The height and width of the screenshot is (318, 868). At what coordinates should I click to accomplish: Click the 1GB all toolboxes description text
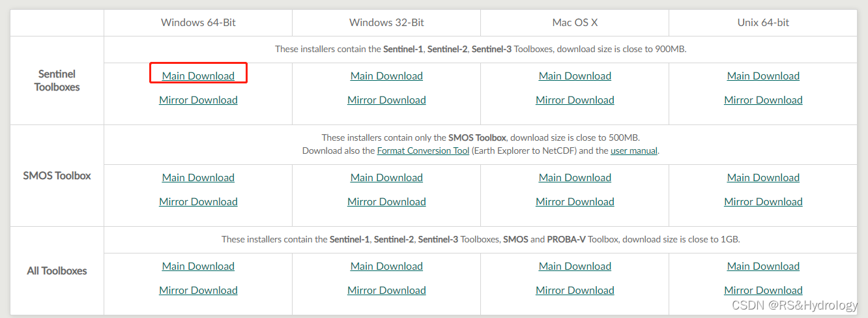click(x=480, y=239)
